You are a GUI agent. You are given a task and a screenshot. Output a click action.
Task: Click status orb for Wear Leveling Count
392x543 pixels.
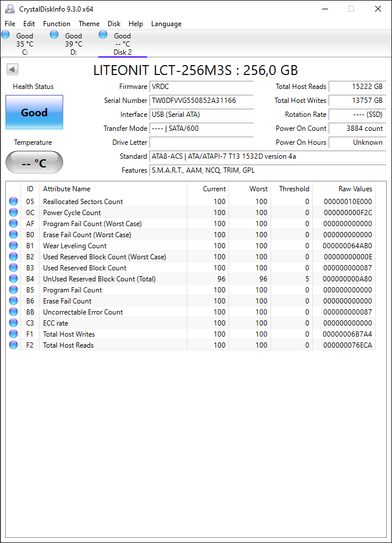point(13,245)
